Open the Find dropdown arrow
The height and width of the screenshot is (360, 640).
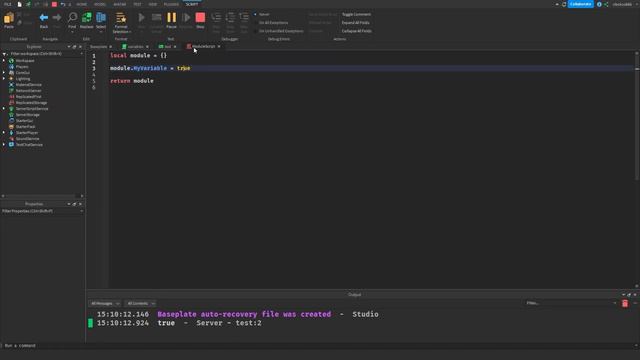tap(72, 32)
